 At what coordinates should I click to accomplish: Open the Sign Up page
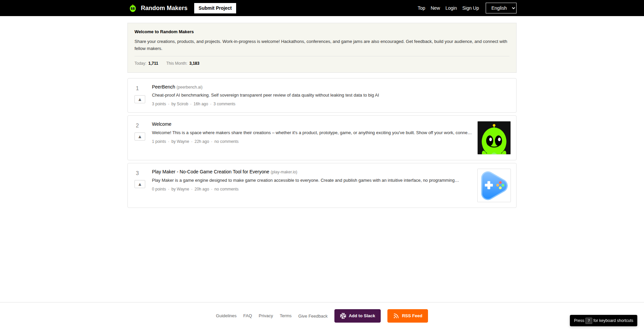click(x=471, y=8)
